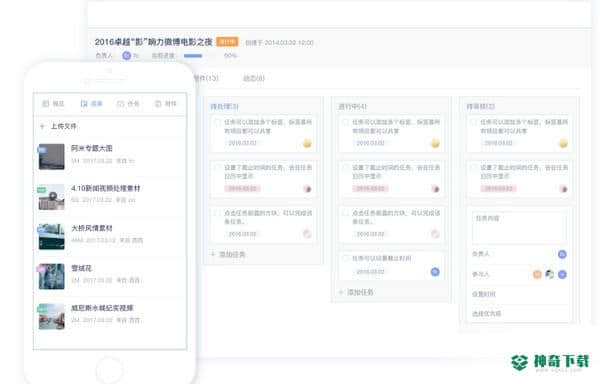Click pink avatar on third 待处理 card

point(307,234)
